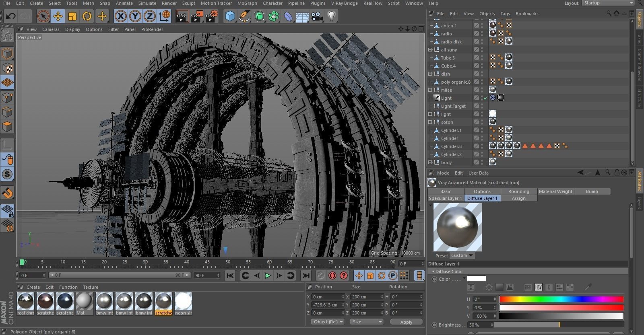The width and height of the screenshot is (644, 335).
Task: Open the Spline pen tool
Action: click(x=245, y=16)
